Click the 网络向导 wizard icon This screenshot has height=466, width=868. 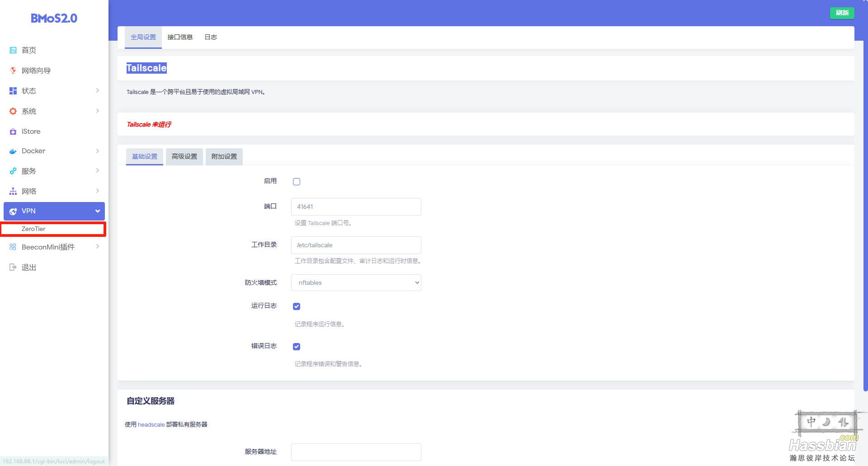click(x=13, y=71)
